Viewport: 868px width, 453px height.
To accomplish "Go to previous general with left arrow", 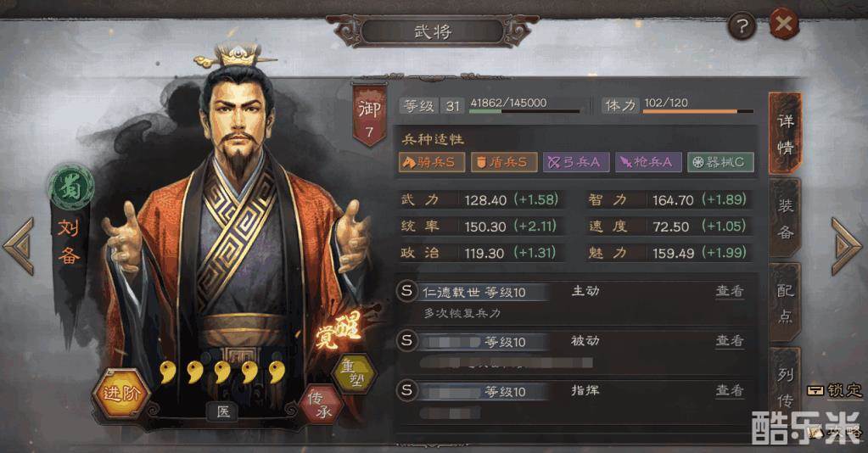I will point(20,245).
